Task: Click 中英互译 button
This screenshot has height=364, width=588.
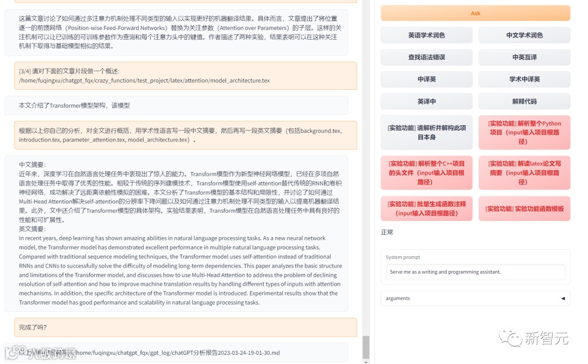Action: pos(524,57)
